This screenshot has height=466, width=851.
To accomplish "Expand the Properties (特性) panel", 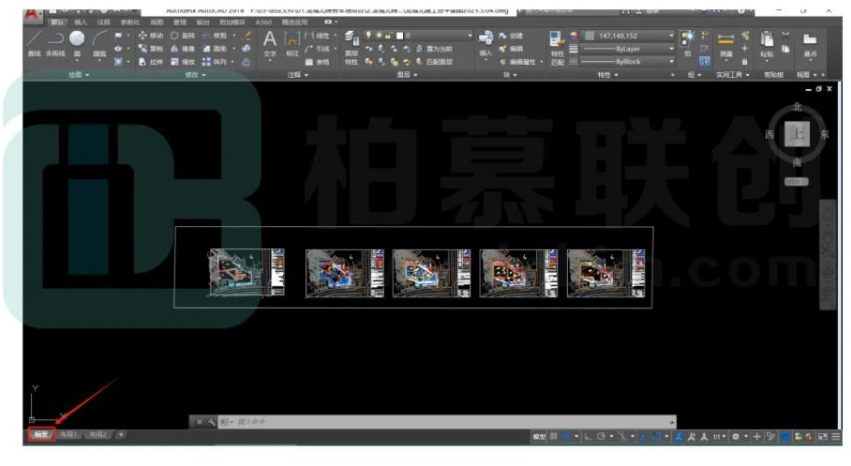I will [608, 75].
